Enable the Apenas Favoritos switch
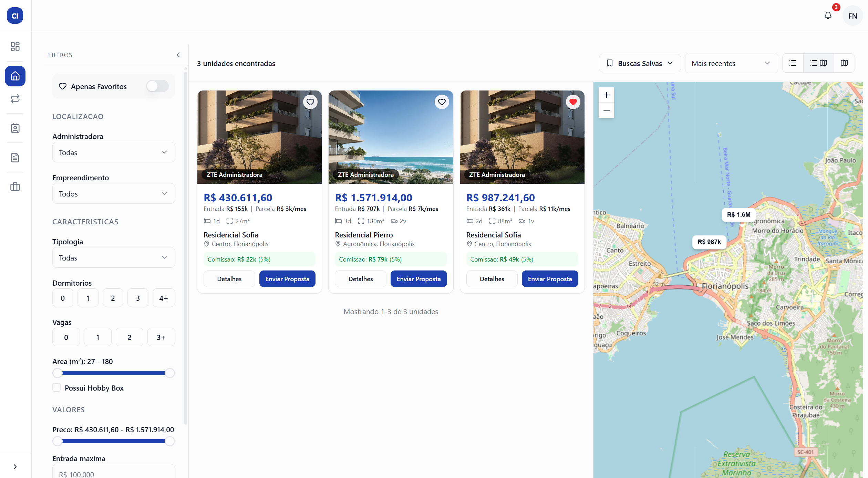Viewport: 868px width, 478px height. click(x=157, y=86)
